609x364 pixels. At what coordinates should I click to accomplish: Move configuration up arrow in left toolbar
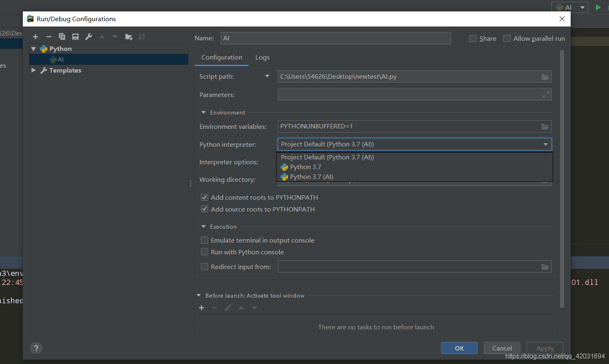102,37
